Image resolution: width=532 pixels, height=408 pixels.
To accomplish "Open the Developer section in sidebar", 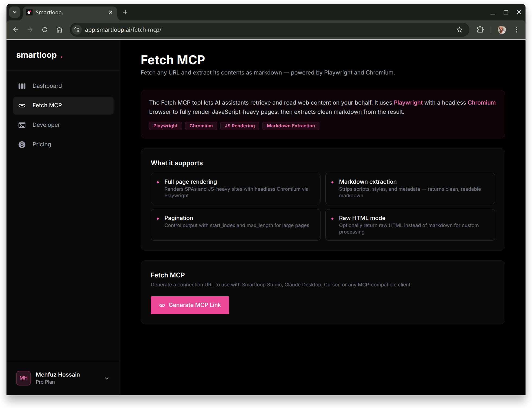I will (x=63, y=125).
